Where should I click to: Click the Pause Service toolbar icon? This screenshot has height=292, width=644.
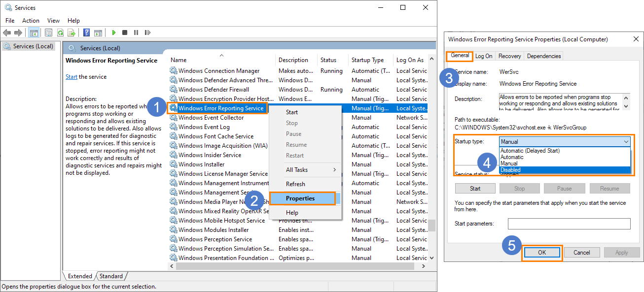point(136,32)
